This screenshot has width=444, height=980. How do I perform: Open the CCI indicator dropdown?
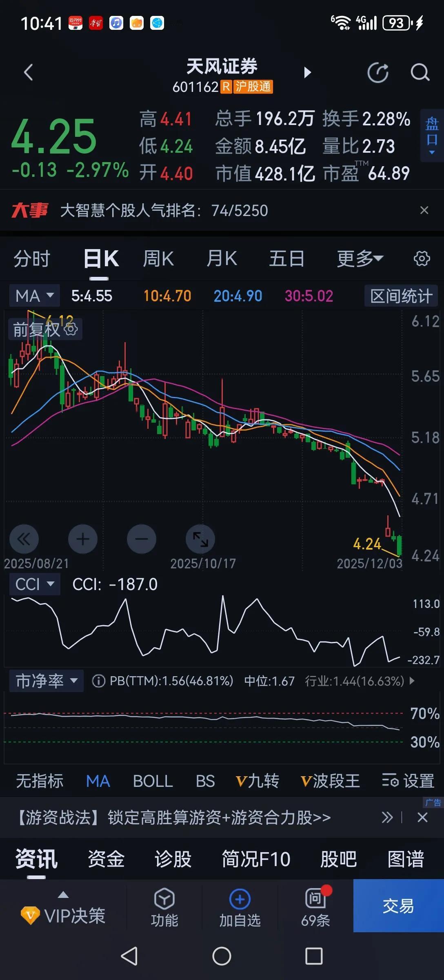pyautogui.click(x=35, y=584)
